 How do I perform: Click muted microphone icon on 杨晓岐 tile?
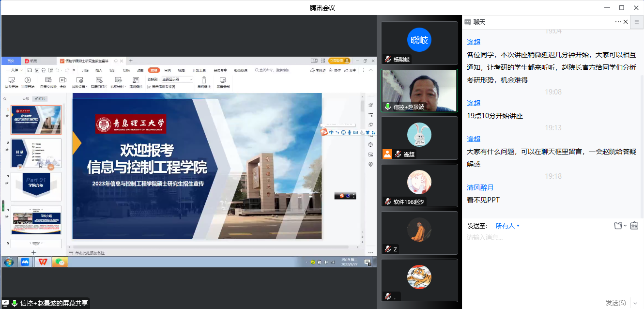tap(388, 59)
